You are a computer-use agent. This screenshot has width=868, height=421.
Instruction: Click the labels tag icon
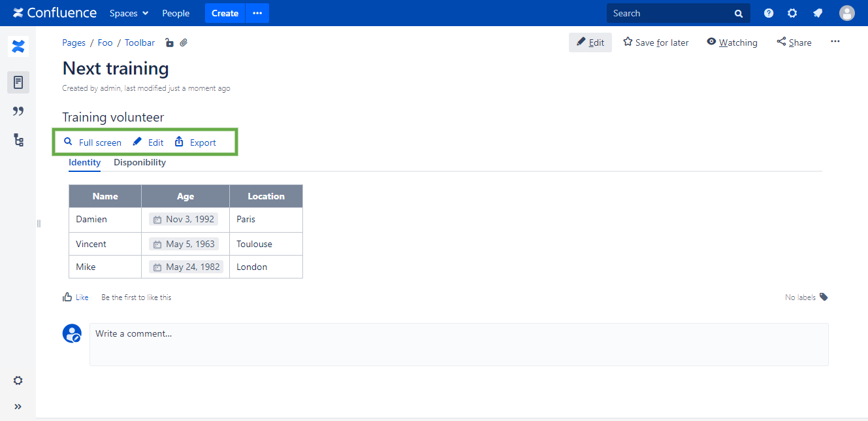[x=824, y=297]
